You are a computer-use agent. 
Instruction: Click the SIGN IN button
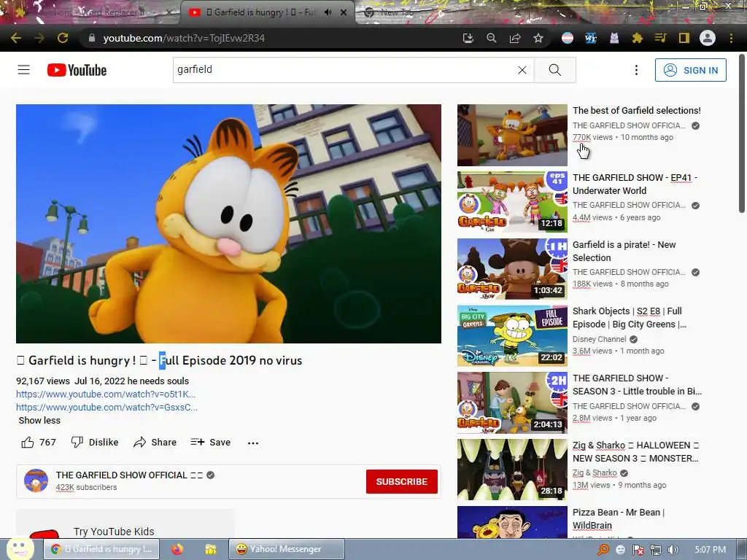point(690,70)
